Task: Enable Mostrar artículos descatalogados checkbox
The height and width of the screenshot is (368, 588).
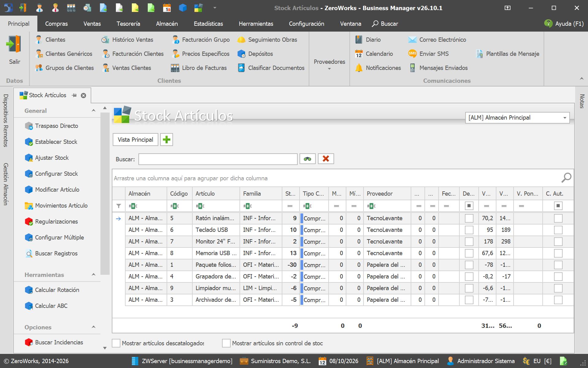Action: click(116, 343)
